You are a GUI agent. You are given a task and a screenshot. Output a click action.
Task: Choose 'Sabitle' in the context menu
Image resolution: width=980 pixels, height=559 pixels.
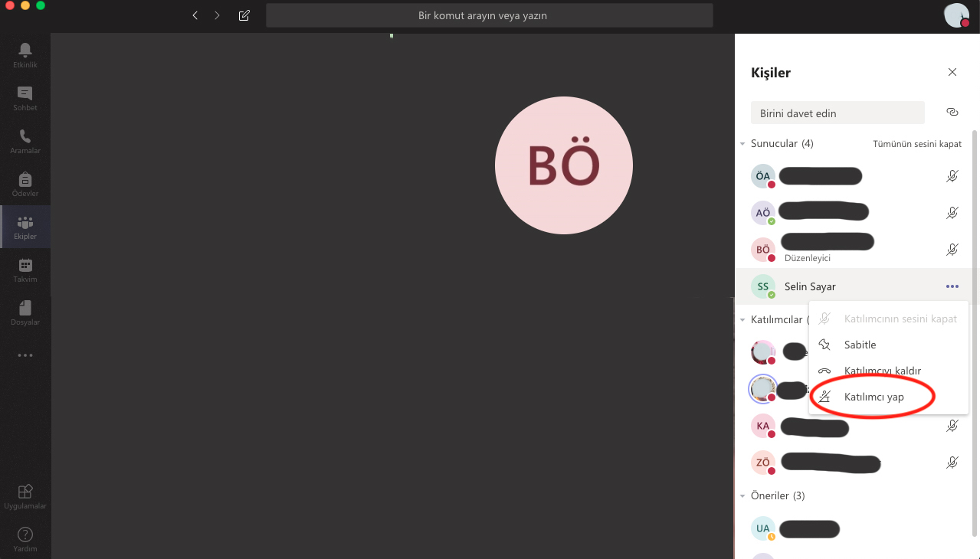[860, 345]
